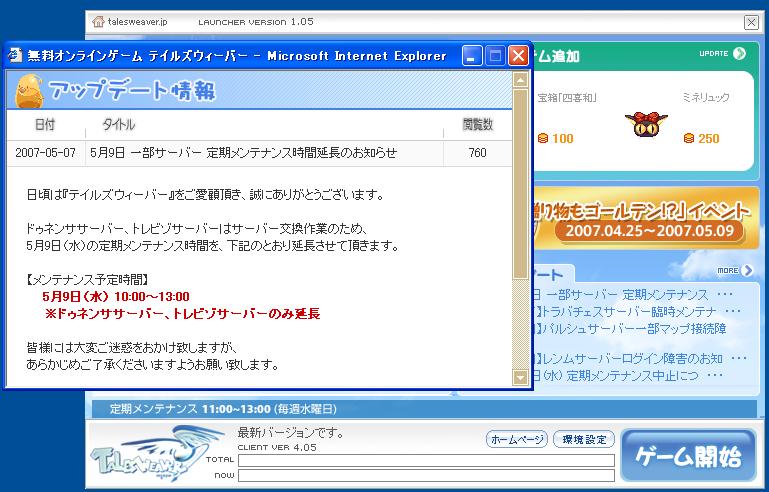Click the scrollbar down arrow in popup
769x492 pixels.
click(x=520, y=377)
